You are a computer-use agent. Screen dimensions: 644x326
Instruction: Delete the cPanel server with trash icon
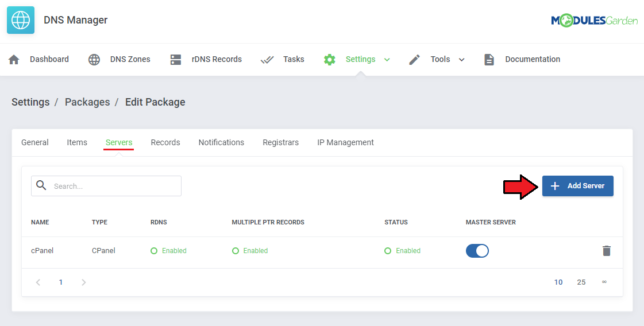607,250
